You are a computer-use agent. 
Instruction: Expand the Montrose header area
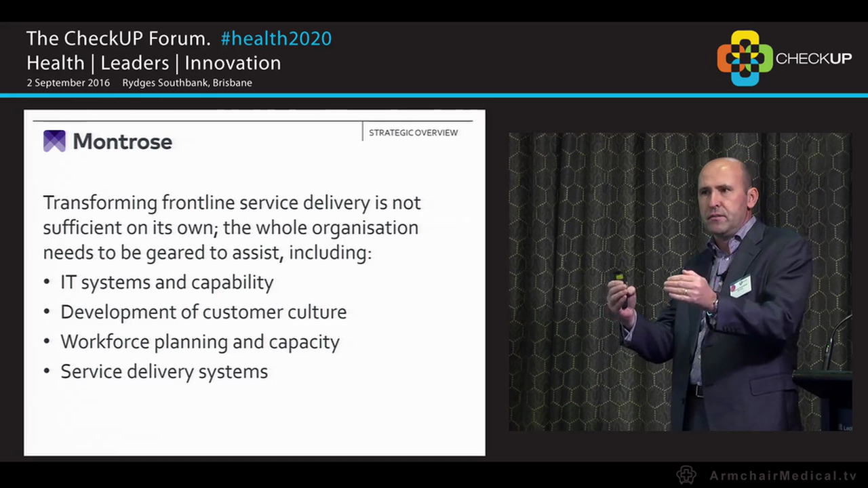click(107, 141)
